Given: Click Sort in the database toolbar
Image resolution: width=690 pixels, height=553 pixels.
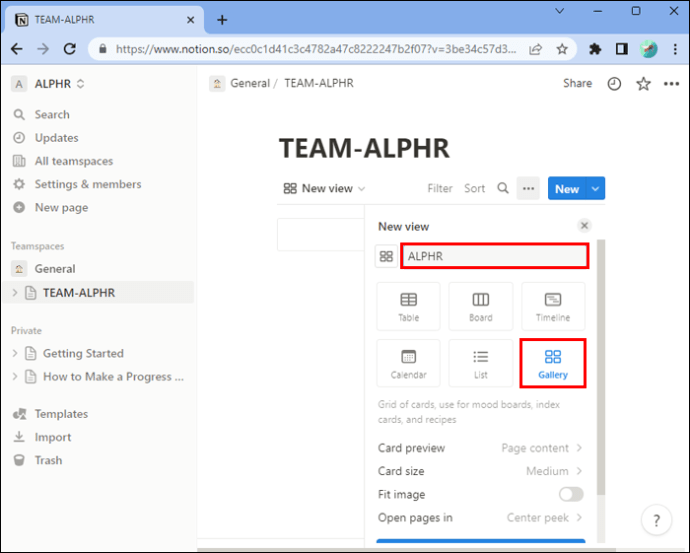Looking at the screenshot, I should (x=474, y=189).
